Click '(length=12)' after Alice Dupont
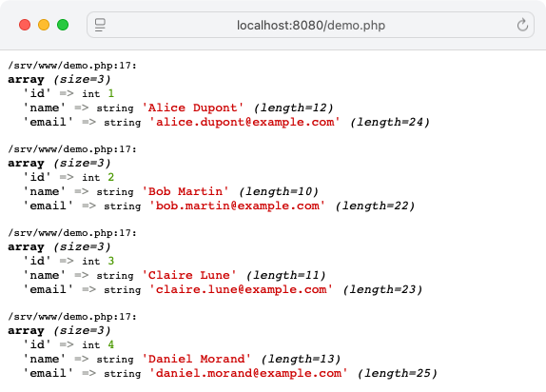Viewport: 546px width, 392px height. 294,108
